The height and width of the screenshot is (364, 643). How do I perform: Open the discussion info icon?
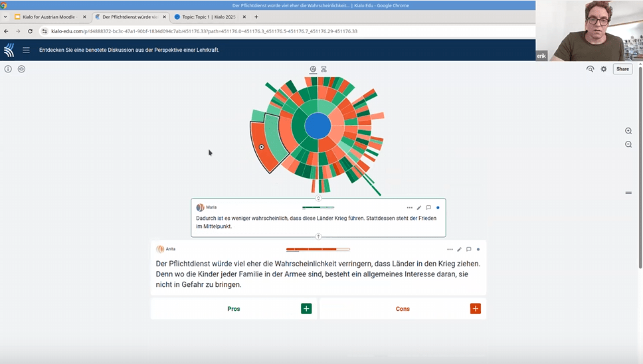(x=8, y=69)
